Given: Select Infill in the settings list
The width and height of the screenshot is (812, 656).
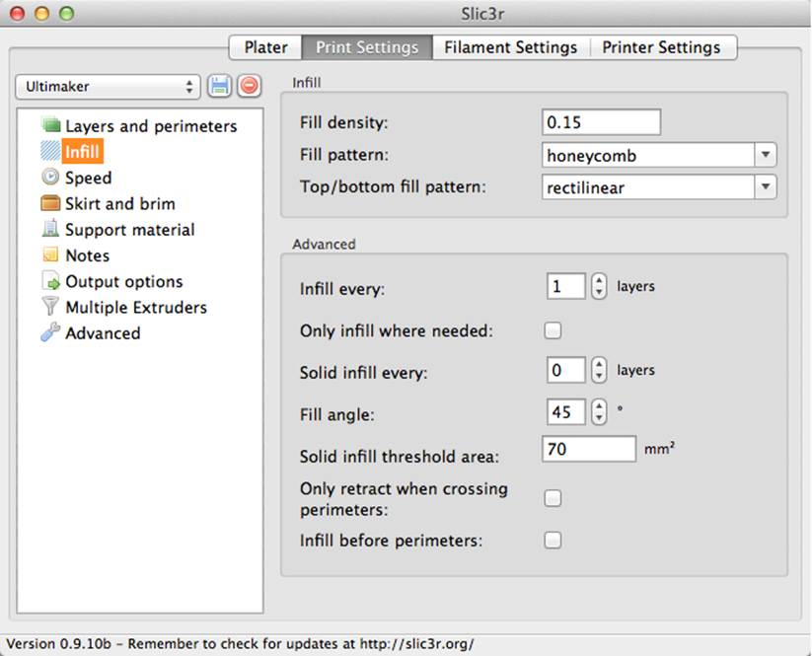Looking at the screenshot, I should click(82, 152).
